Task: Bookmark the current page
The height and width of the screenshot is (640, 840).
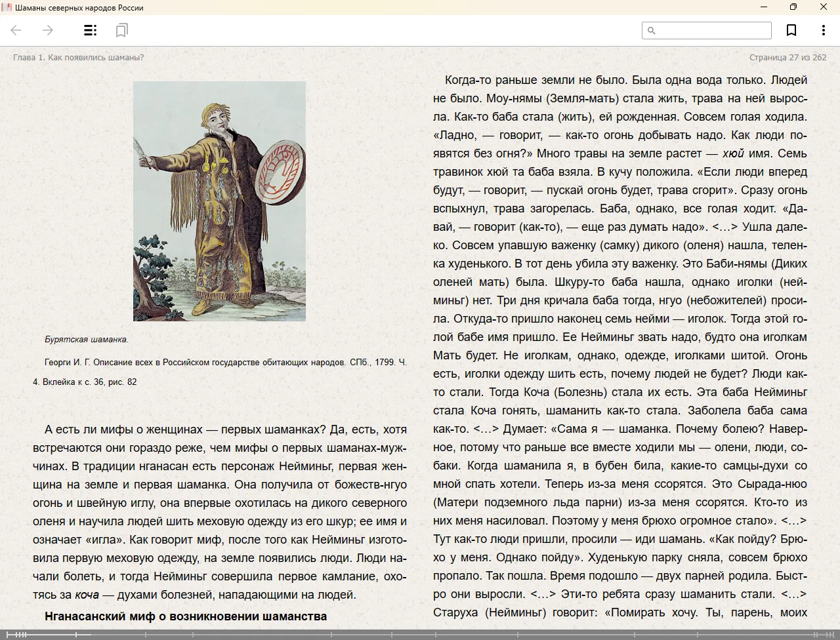Action: tap(791, 30)
